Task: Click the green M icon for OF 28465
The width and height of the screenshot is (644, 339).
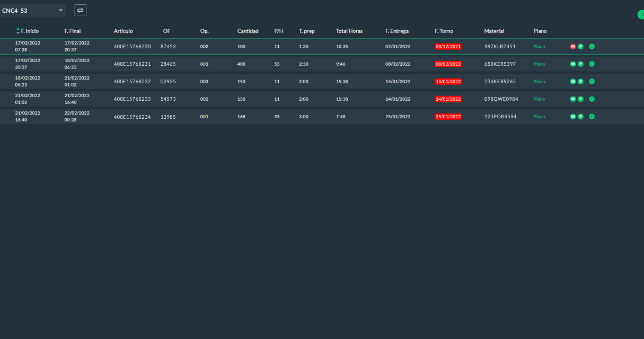Action: pyautogui.click(x=573, y=64)
